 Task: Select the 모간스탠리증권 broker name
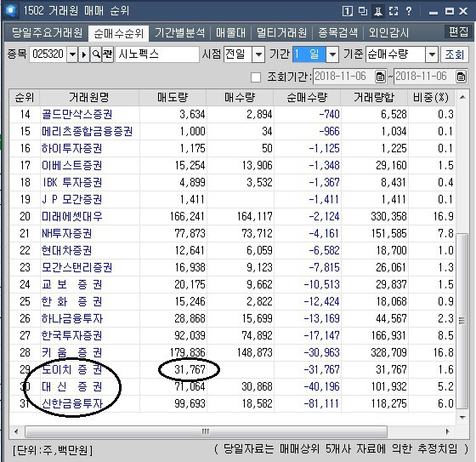tap(77, 268)
